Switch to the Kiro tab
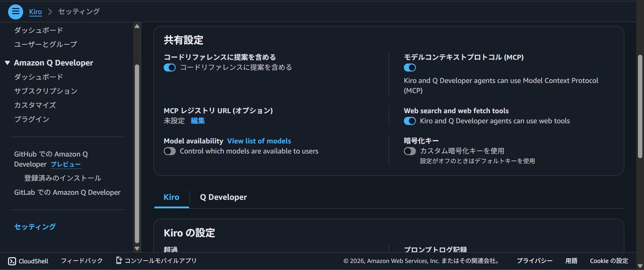 (171, 197)
